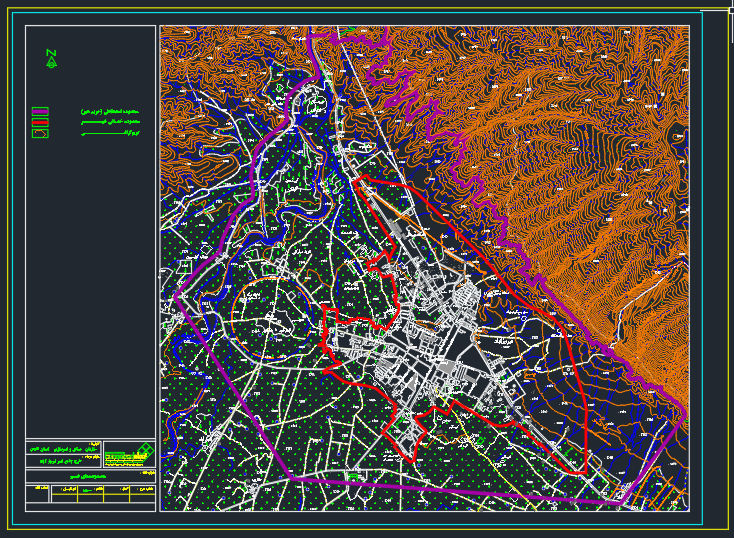Select the purple legend swatch
Screen dimensions: 734x538
40,111
